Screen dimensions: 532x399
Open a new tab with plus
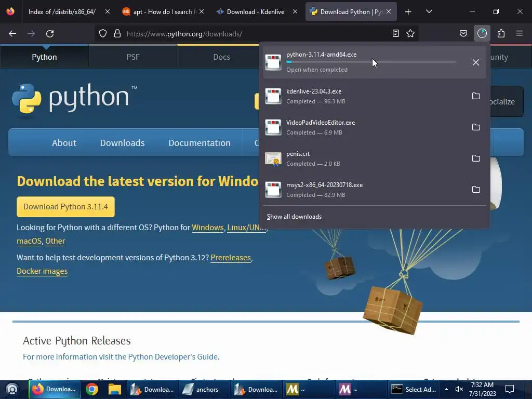pos(408,12)
